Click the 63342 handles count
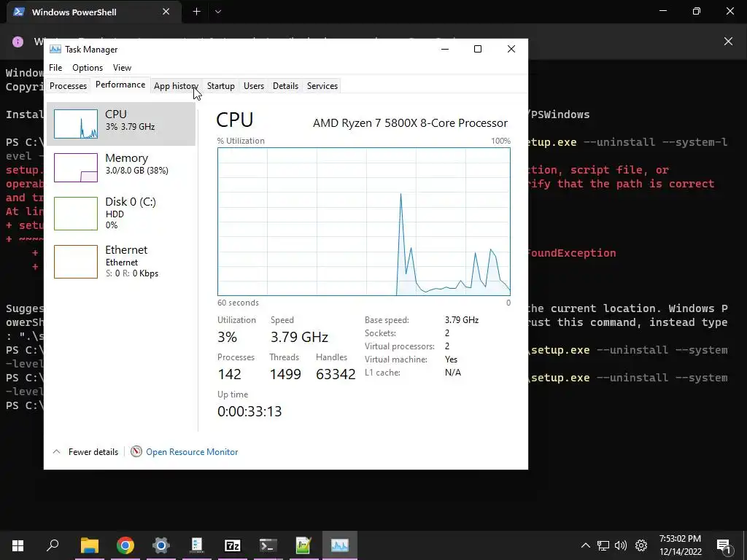The width and height of the screenshot is (747, 560). pos(336,374)
